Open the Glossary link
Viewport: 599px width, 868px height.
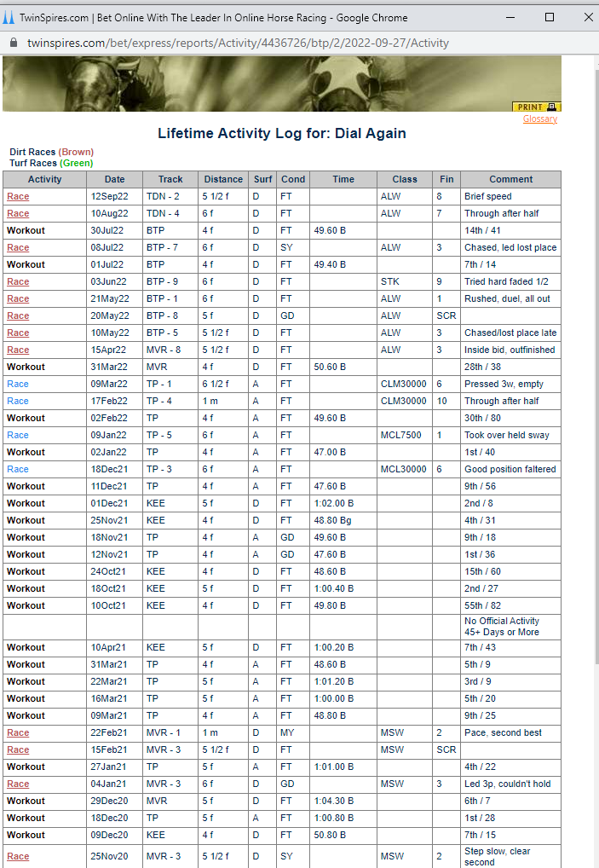[540, 119]
